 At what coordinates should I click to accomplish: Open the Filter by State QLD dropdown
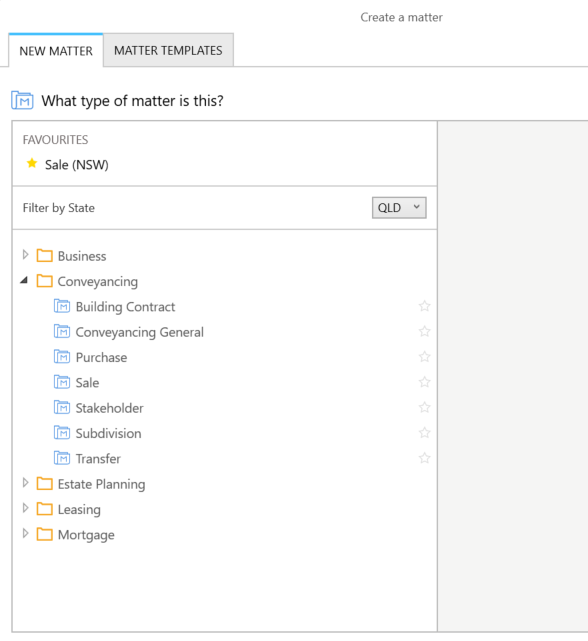point(399,208)
